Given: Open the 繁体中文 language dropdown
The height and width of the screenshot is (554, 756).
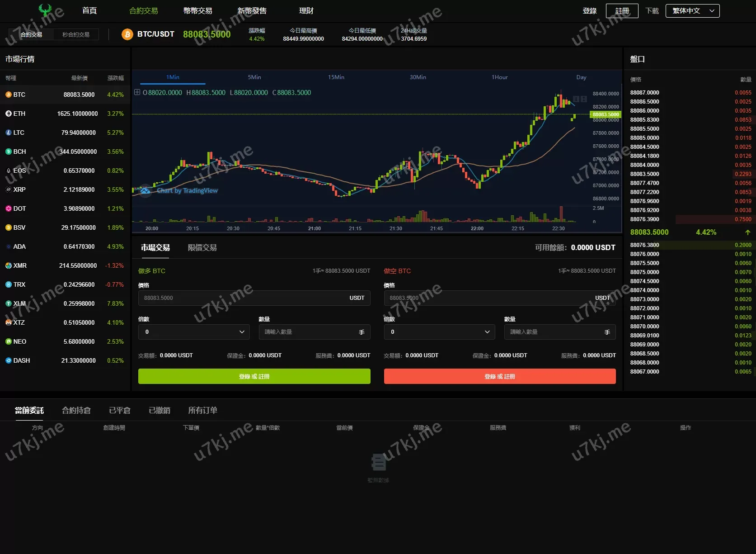Looking at the screenshot, I should click(x=692, y=11).
